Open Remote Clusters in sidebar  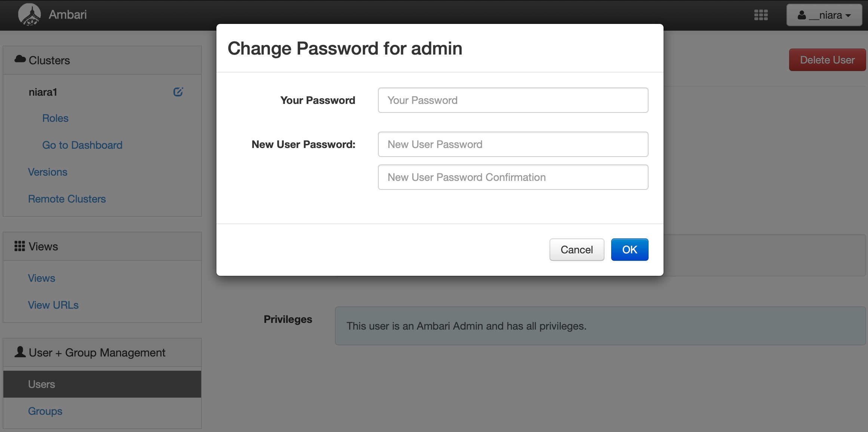[x=67, y=199]
